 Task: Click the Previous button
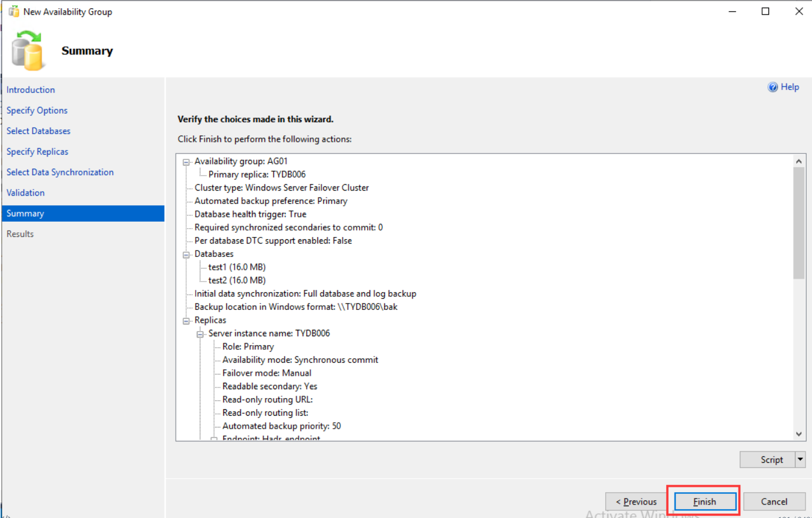[636, 502]
